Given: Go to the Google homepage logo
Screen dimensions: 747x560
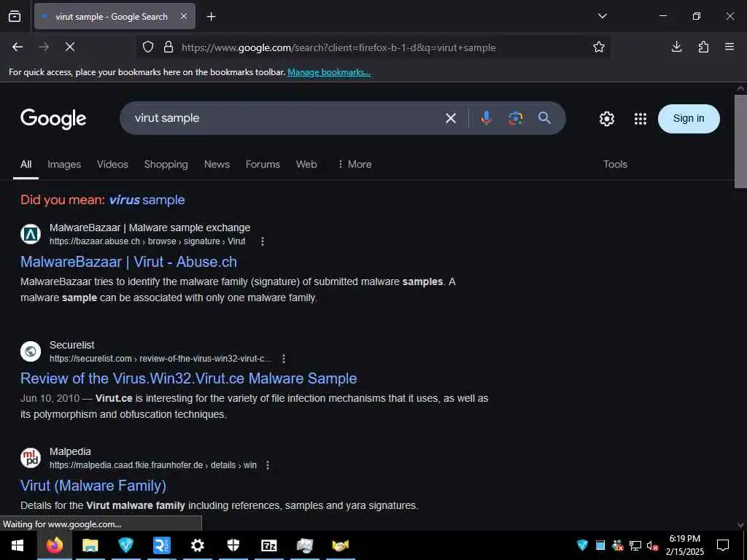Looking at the screenshot, I should 53,119.
